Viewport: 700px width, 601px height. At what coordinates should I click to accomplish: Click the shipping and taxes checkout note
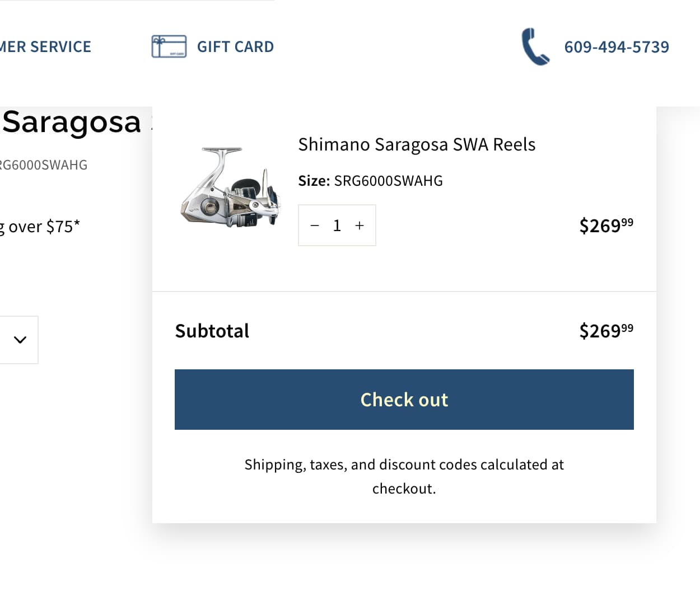(404, 476)
